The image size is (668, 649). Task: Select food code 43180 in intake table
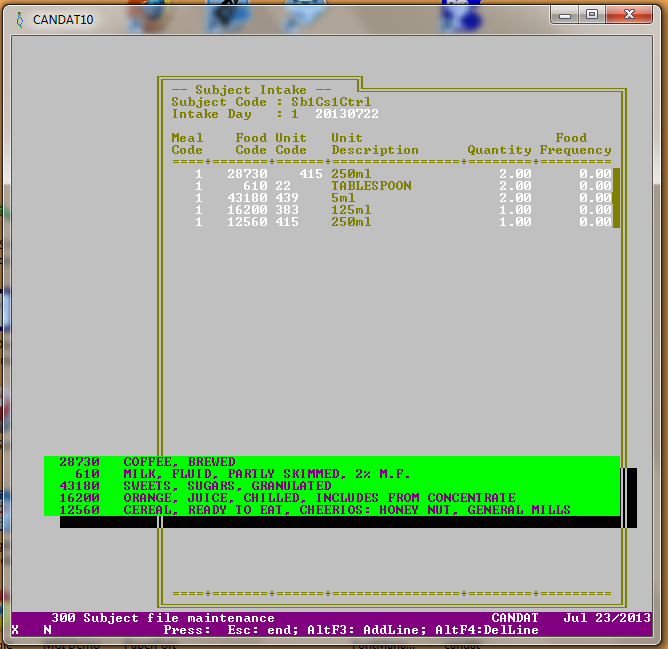[x=247, y=198]
